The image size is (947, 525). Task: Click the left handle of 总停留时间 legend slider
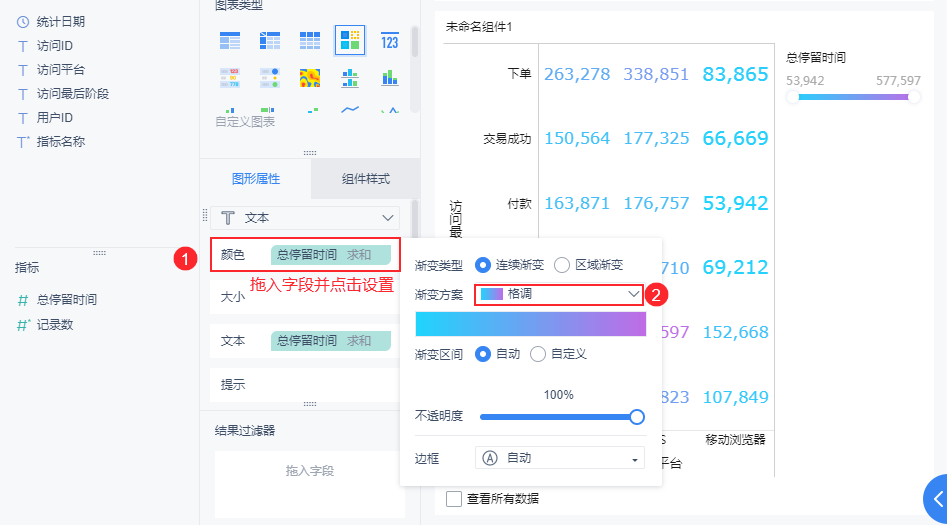tap(792, 97)
